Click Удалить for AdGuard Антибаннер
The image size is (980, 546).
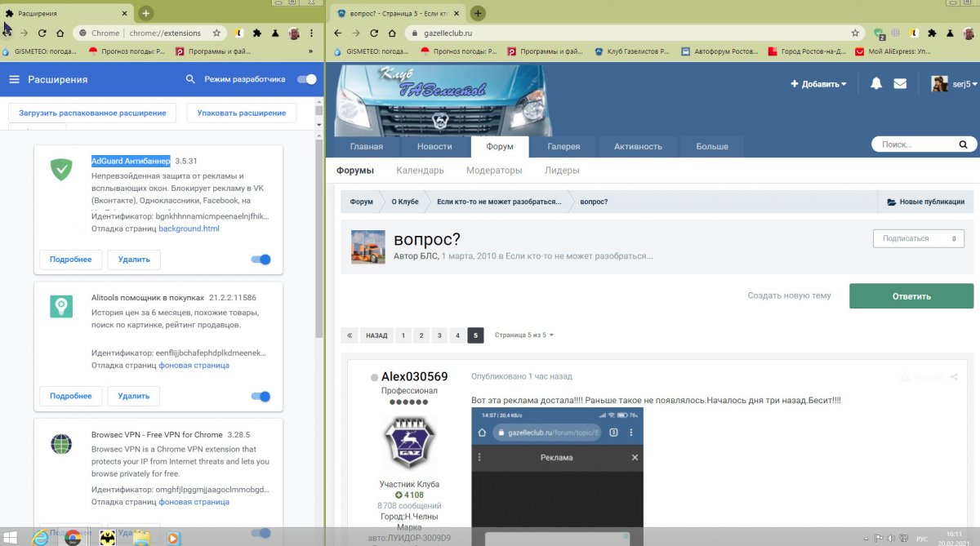[134, 260]
